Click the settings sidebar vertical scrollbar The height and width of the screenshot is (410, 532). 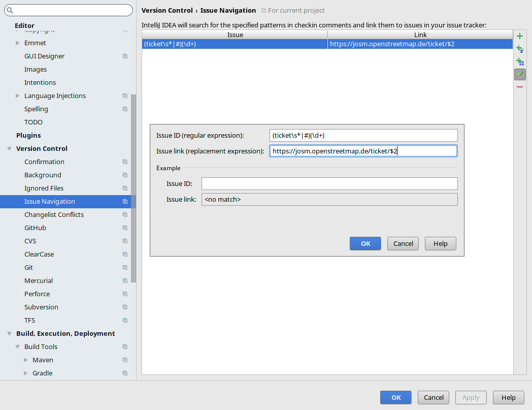click(134, 188)
